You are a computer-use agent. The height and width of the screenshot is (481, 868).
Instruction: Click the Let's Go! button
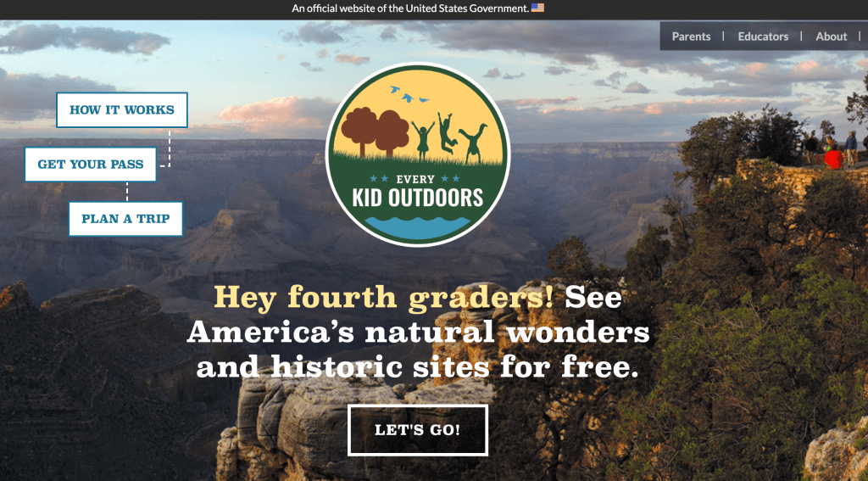pos(417,430)
